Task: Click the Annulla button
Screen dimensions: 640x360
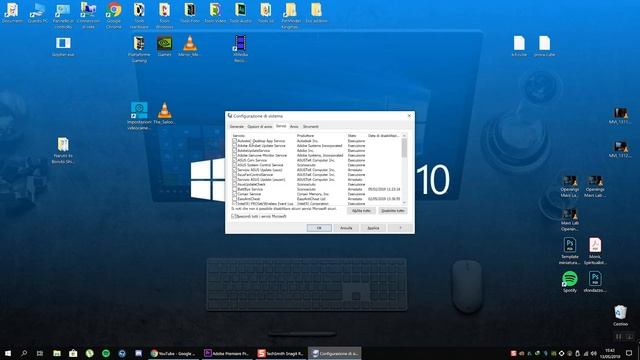Action: click(x=346, y=228)
